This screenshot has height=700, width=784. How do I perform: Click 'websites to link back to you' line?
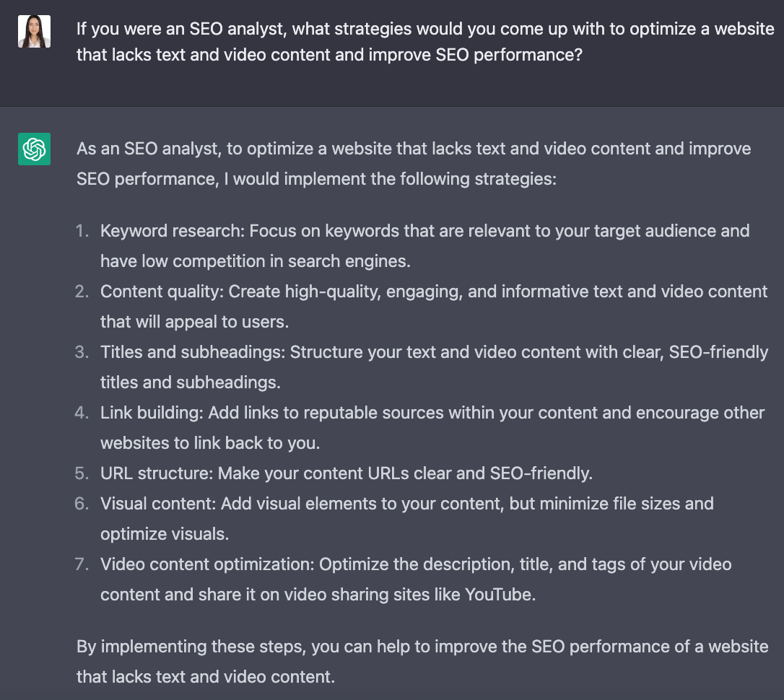(210, 443)
